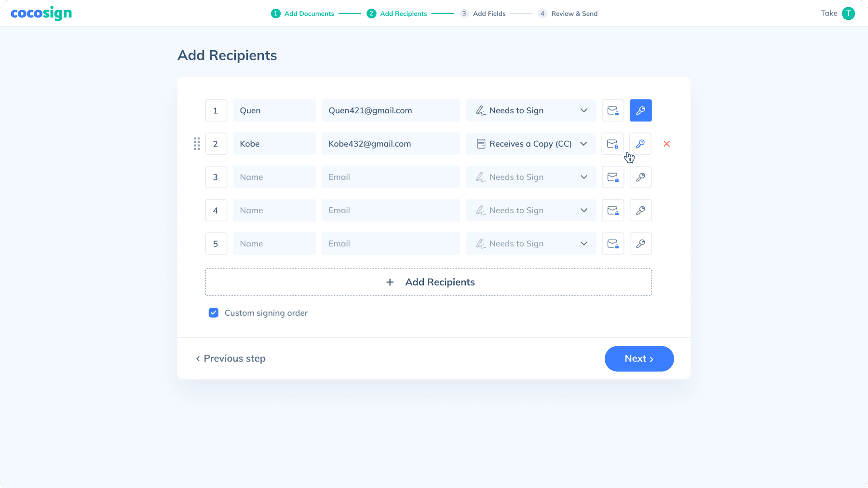Image resolution: width=868 pixels, height=488 pixels.
Task: Open the role dropdown in row 3
Action: 530,177
